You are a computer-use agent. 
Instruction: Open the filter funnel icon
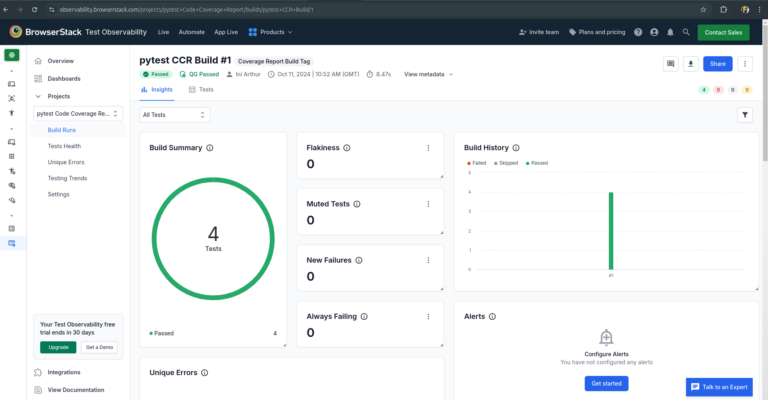(x=744, y=115)
